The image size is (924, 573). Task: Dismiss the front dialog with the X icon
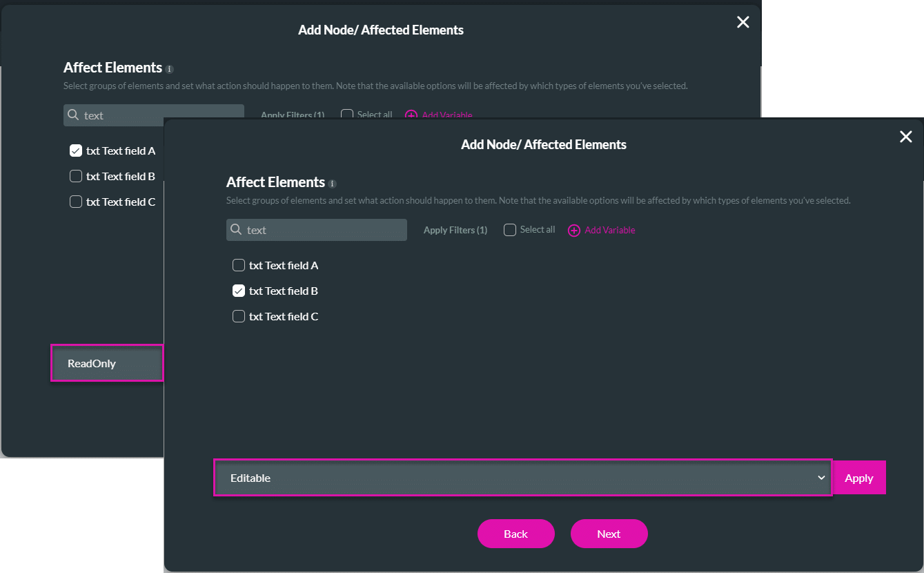click(x=905, y=137)
